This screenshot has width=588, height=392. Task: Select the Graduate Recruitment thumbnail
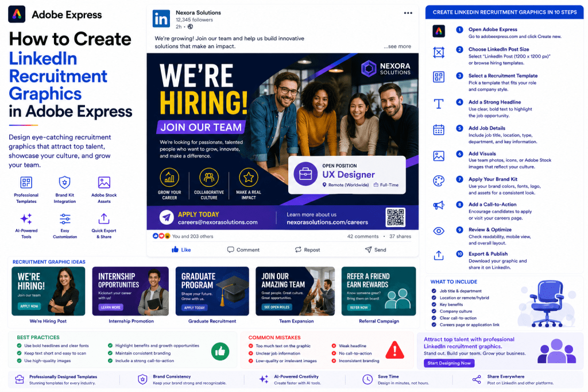click(212, 291)
